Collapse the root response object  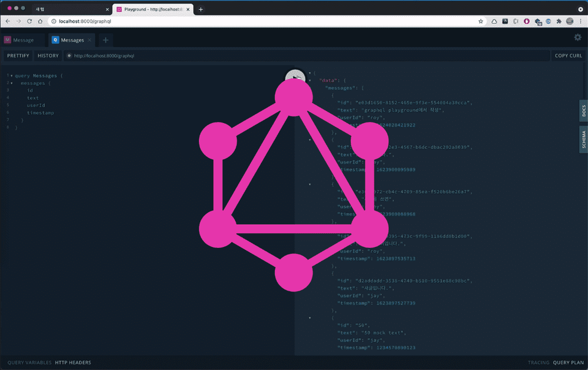(310, 73)
